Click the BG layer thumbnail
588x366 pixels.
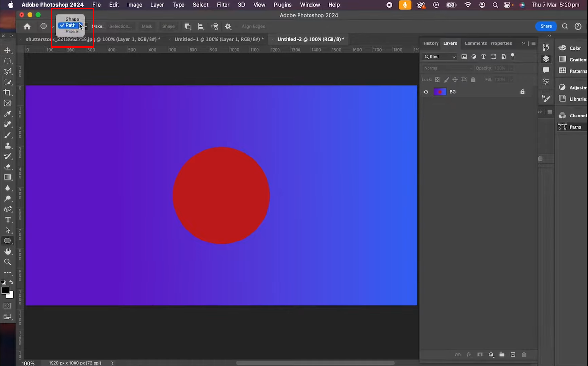(439, 91)
